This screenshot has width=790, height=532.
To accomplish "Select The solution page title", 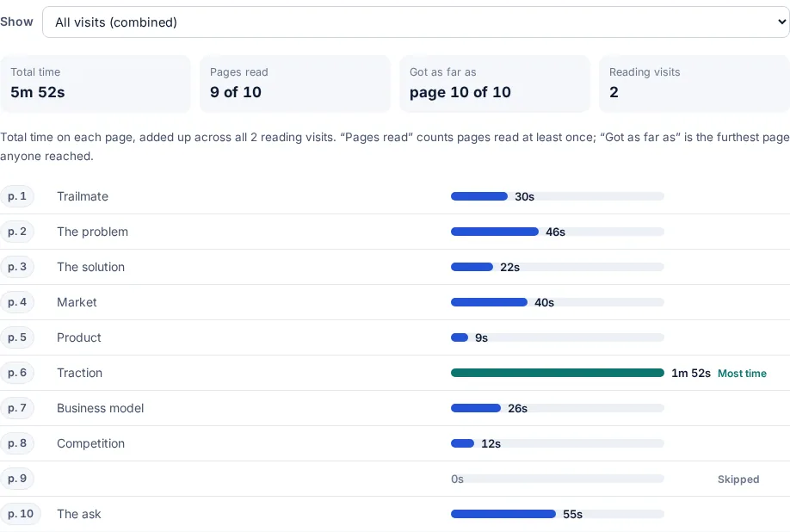I will tap(90, 267).
